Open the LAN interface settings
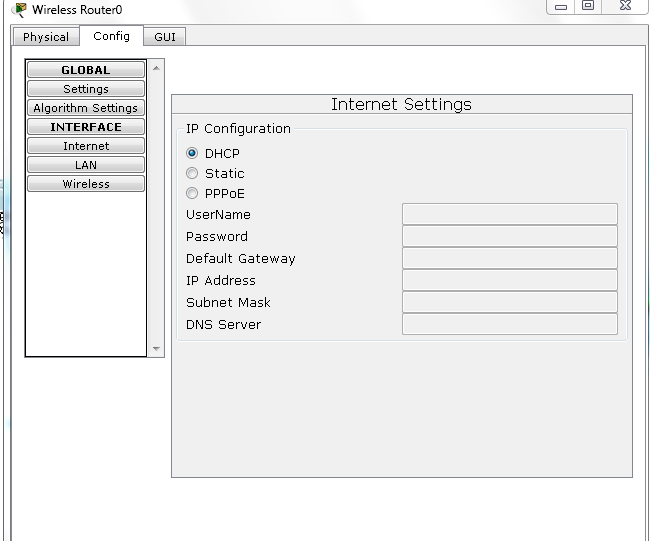This screenshot has height=541, width=650. tap(86, 165)
